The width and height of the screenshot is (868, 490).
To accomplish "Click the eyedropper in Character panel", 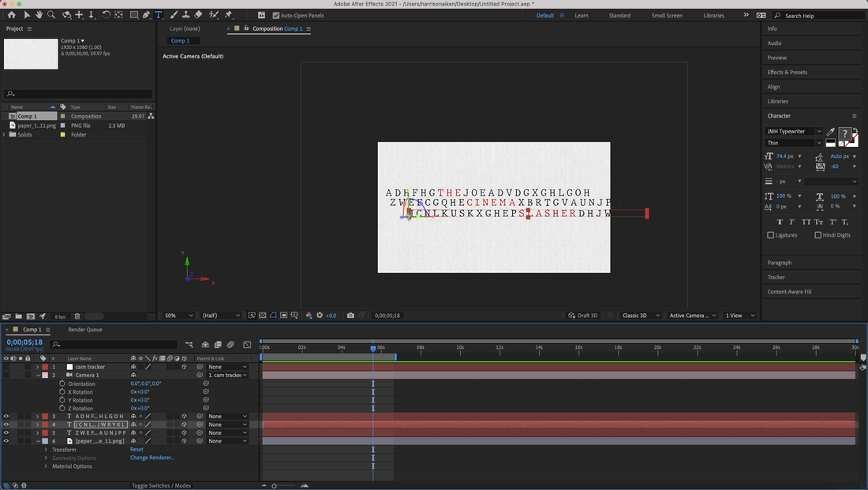I will pos(830,132).
